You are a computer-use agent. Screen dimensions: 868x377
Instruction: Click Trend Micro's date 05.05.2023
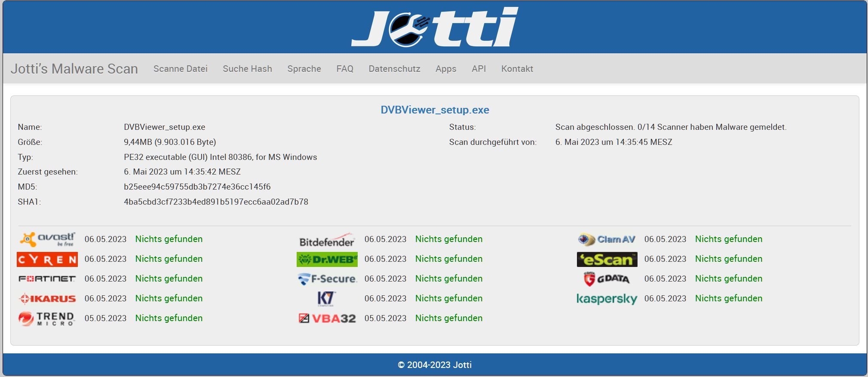pyautogui.click(x=105, y=318)
